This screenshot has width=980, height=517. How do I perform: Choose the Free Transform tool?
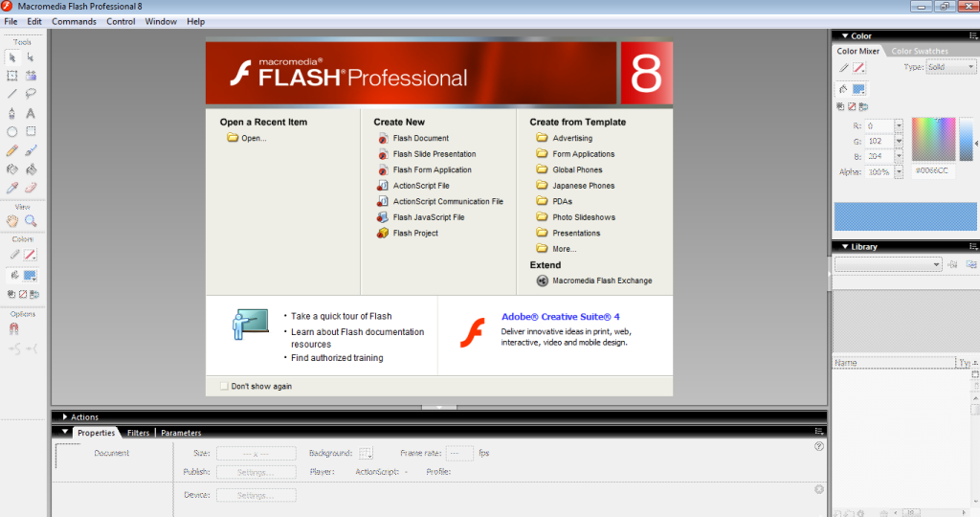(x=11, y=76)
